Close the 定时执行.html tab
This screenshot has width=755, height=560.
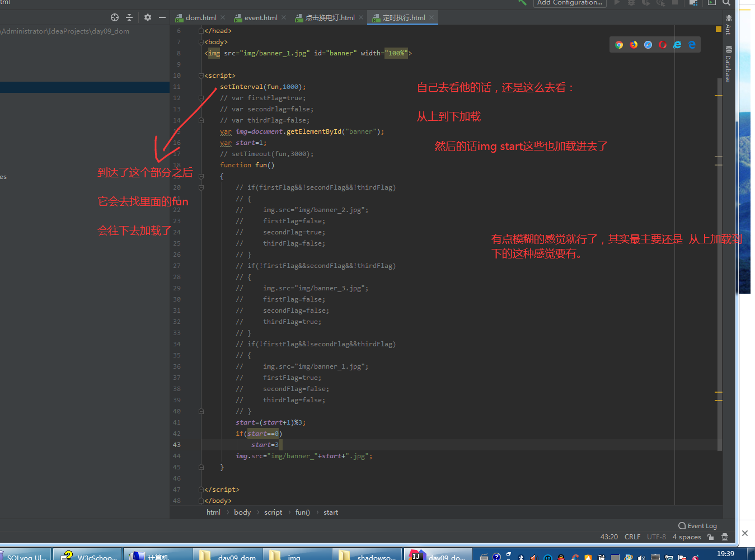click(x=432, y=17)
